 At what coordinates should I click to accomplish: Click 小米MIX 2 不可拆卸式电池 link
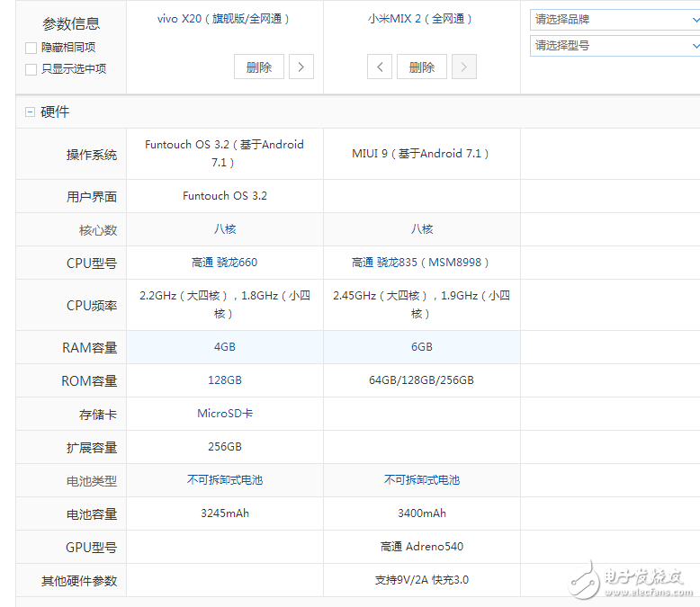coord(422,480)
